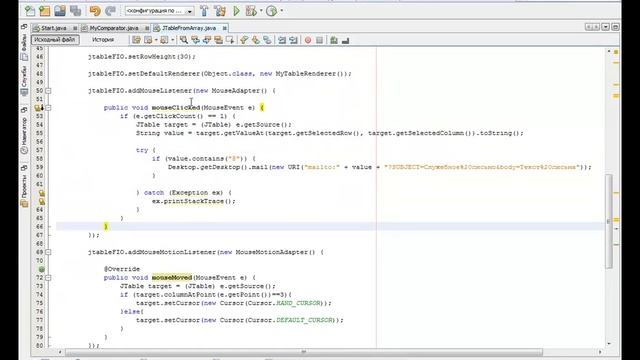Toggle bookmark on the current line
The image size is (640, 360).
(x=267, y=40)
